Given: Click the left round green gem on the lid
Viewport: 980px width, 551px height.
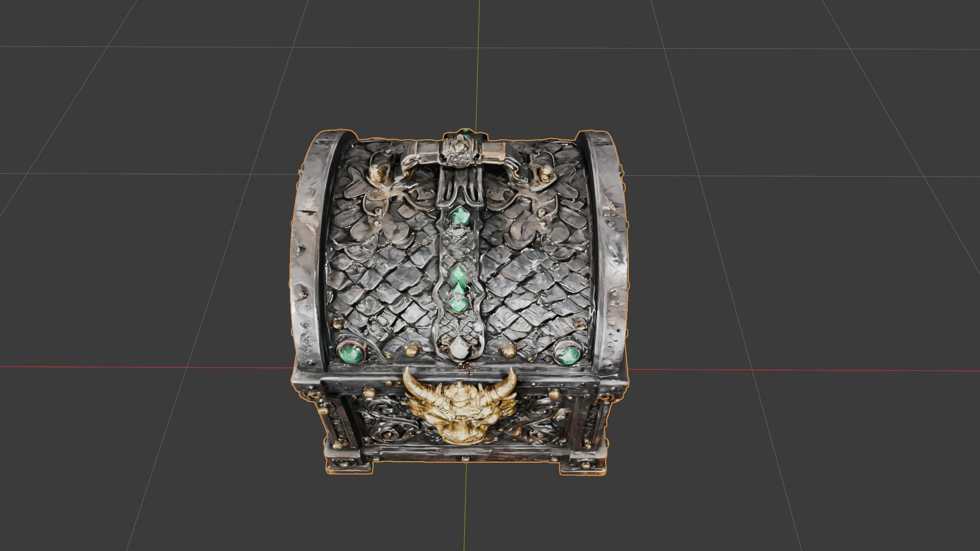Looking at the screenshot, I should (351, 353).
